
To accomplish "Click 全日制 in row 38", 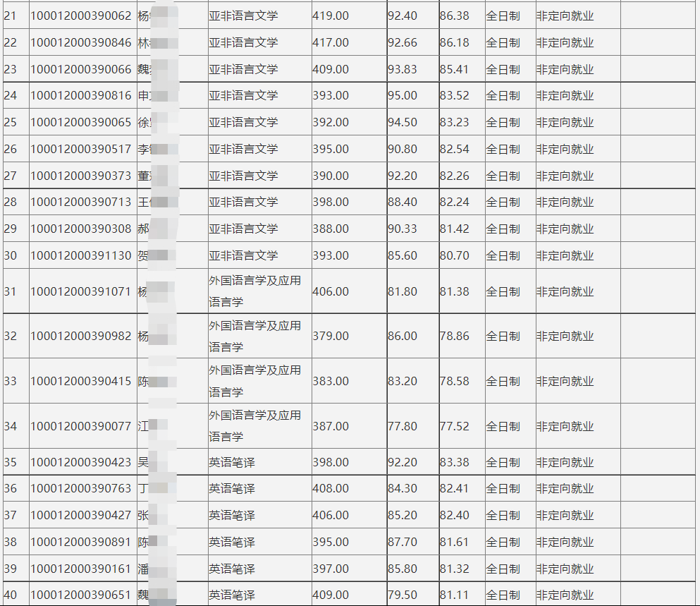I will pyautogui.click(x=503, y=542).
